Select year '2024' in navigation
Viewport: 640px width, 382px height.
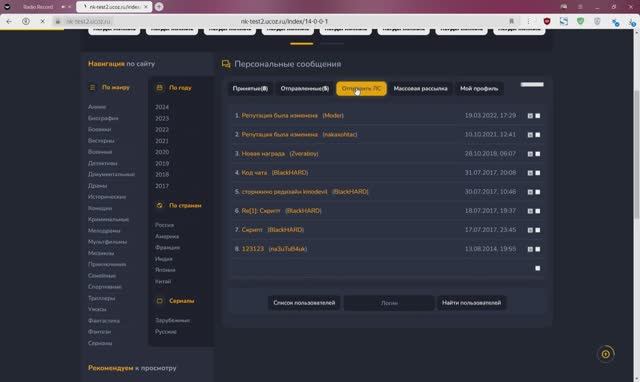coord(162,107)
